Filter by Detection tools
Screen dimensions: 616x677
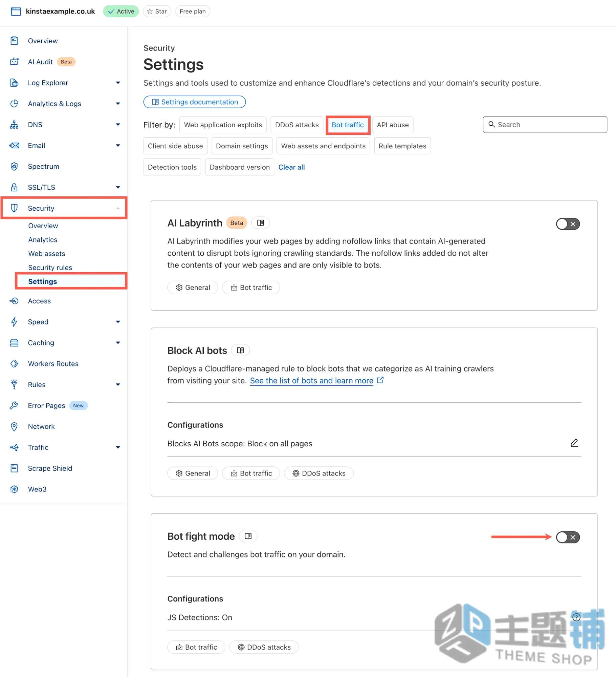click(x=172, y=167)
